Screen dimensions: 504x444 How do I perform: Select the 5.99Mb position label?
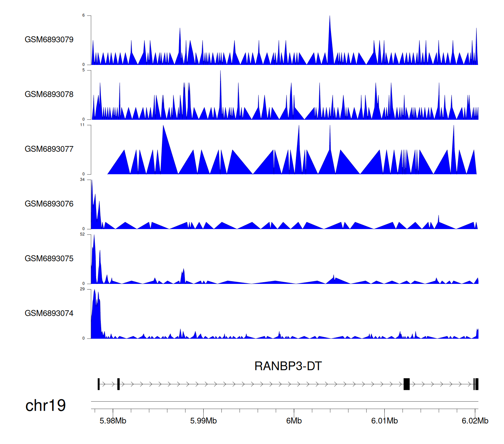click(x=203, y=421)
